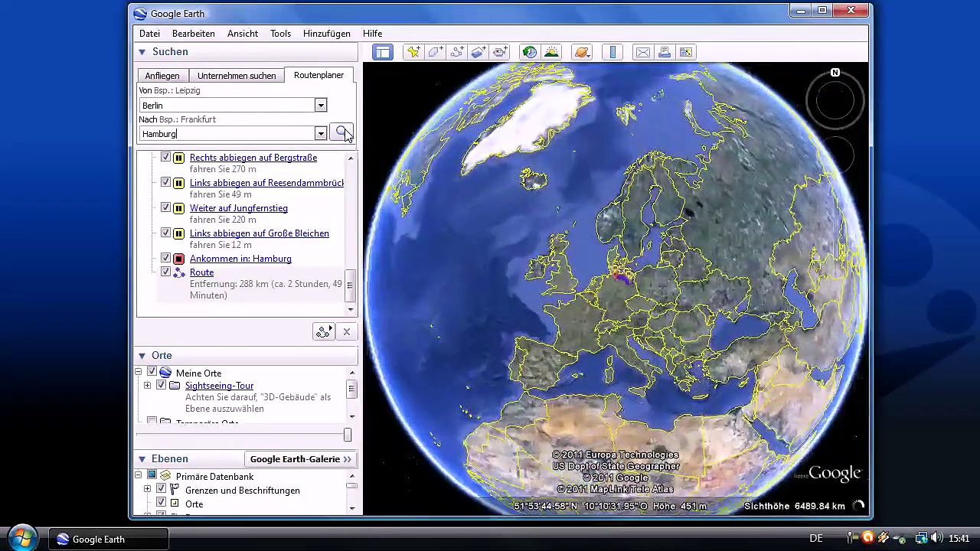This screenshot has height=551, width=980.
Task: Click the Orte panel transparency slider
Action: click(x=347, y=435)
